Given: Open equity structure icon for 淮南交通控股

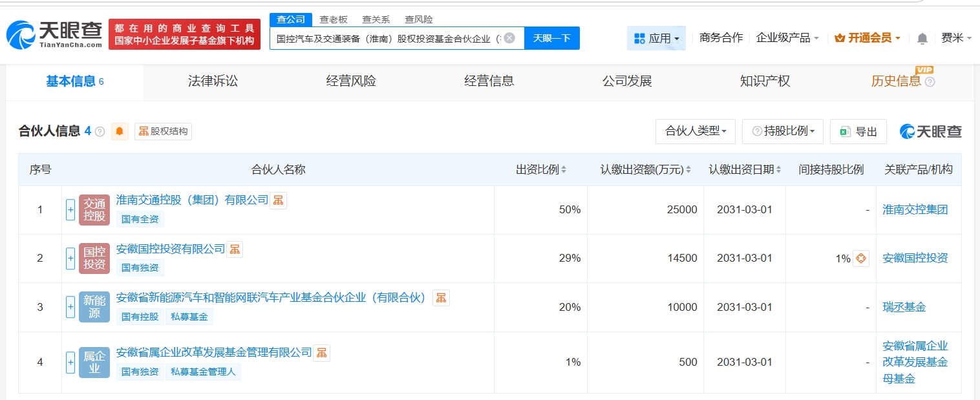Looking at the screenshot, I should 278,200.
